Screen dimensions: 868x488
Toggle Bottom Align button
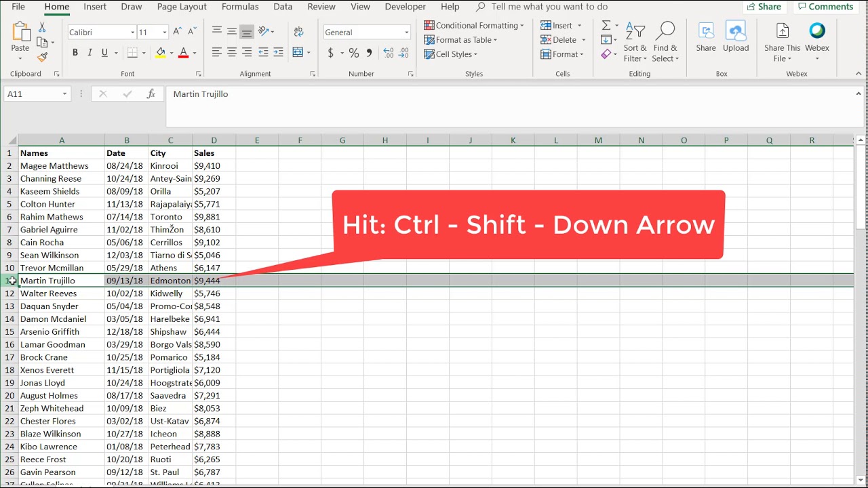[247, 31]
